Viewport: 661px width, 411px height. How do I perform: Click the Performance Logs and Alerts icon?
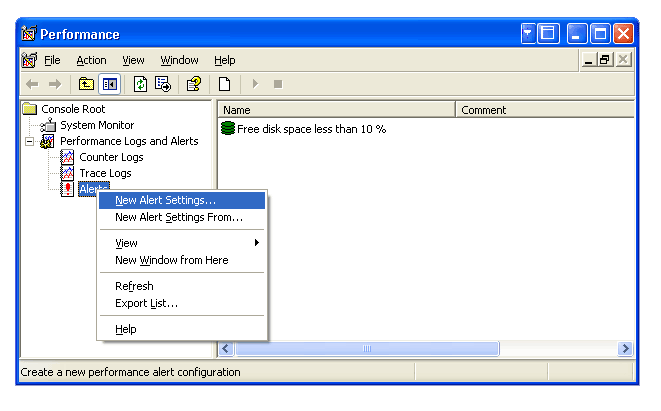(x=47, y=141)
